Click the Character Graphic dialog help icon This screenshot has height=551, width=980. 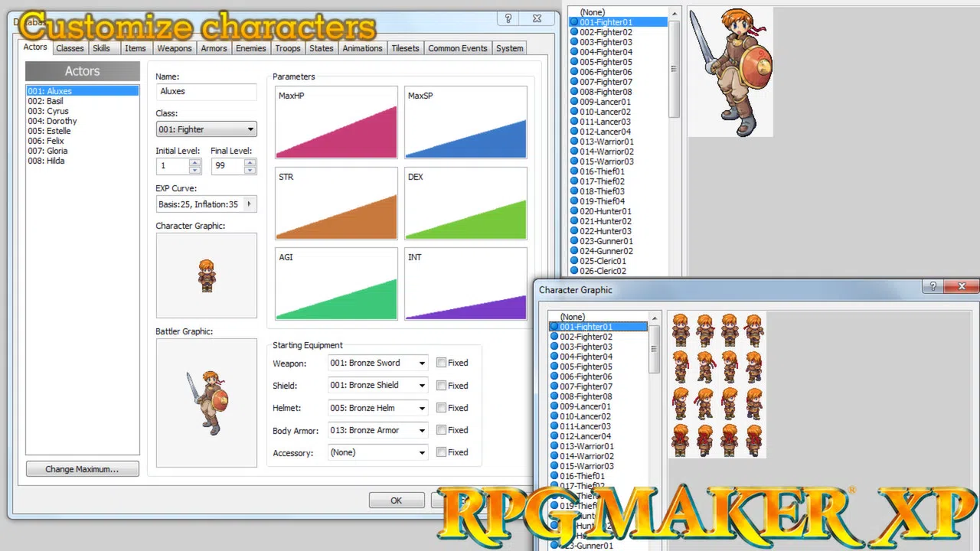click(933, 287)
